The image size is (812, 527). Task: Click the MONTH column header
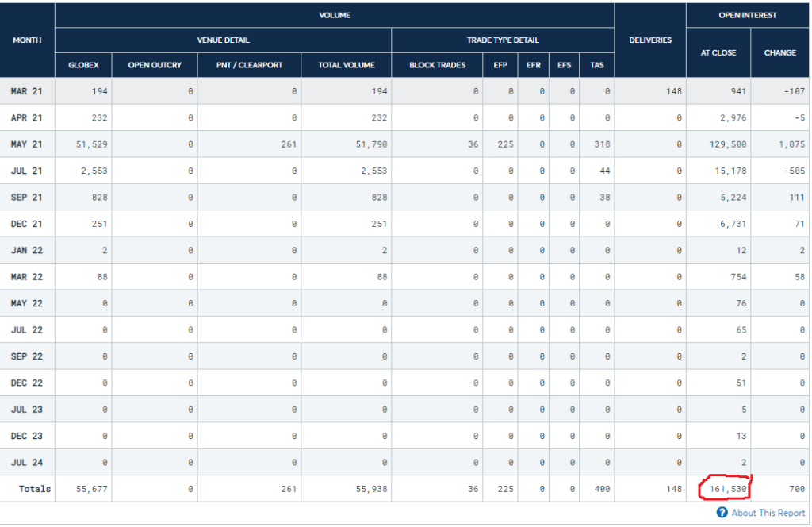point(28,40)
